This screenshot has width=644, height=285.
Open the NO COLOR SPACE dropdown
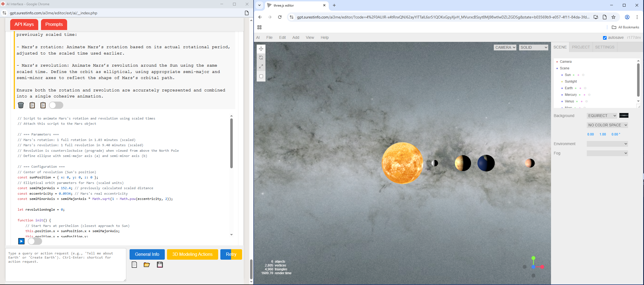point(607,125)
